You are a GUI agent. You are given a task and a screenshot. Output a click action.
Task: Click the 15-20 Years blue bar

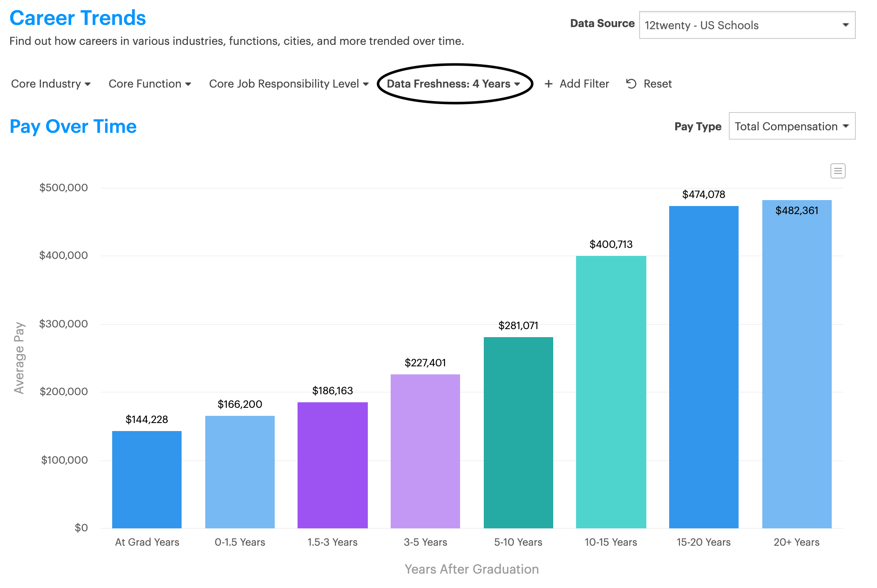click(x=704, y=367)
